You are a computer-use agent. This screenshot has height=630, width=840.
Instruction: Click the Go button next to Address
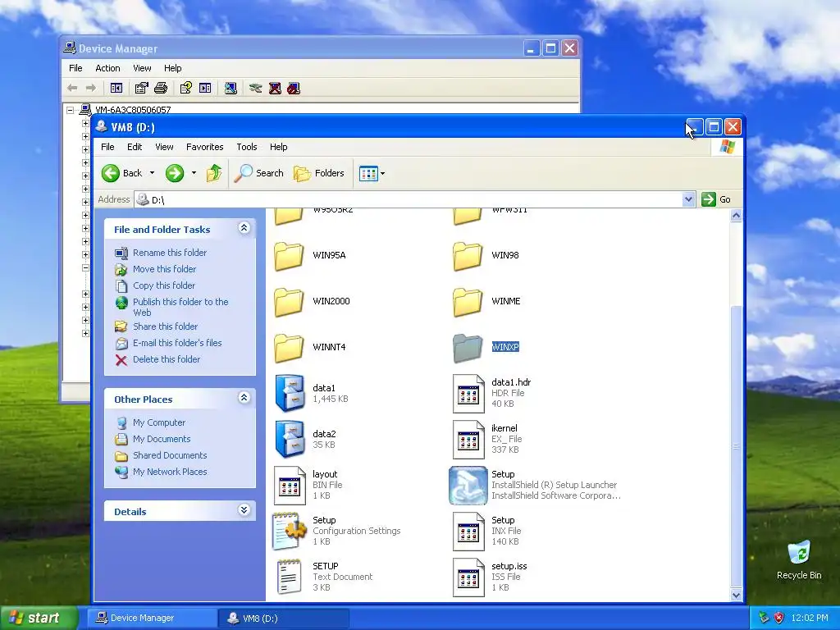(716, 199)
